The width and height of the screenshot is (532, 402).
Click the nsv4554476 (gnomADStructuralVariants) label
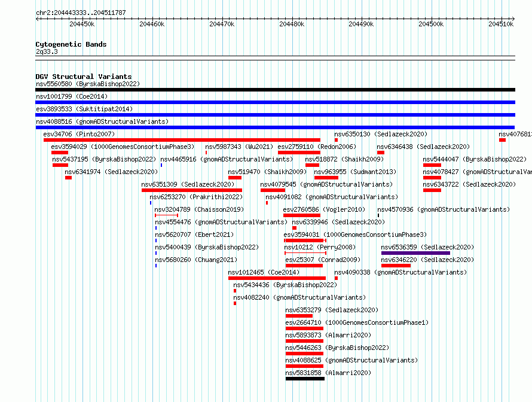tap(221, 222)
